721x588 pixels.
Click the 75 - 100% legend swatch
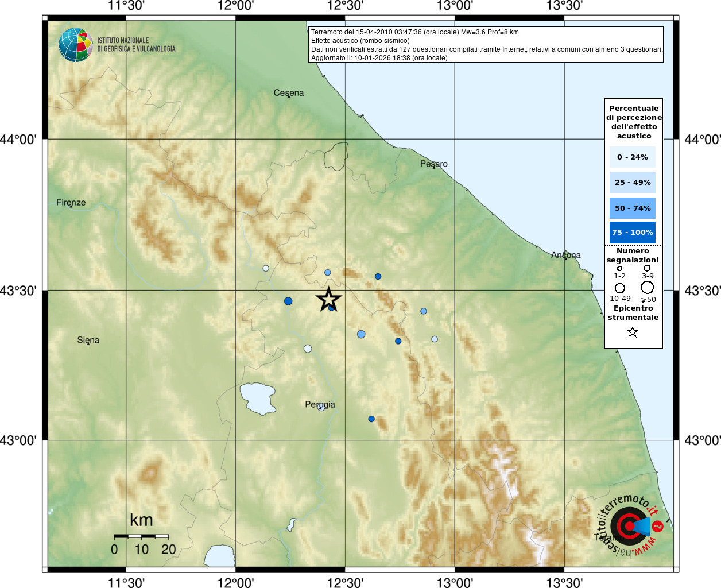(633, 233)
